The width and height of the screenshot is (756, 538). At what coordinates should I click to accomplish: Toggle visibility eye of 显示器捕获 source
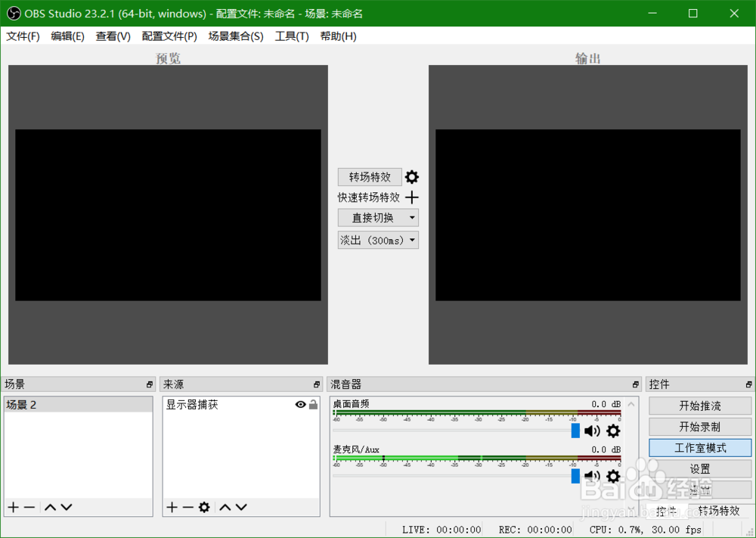pos(300,404)
